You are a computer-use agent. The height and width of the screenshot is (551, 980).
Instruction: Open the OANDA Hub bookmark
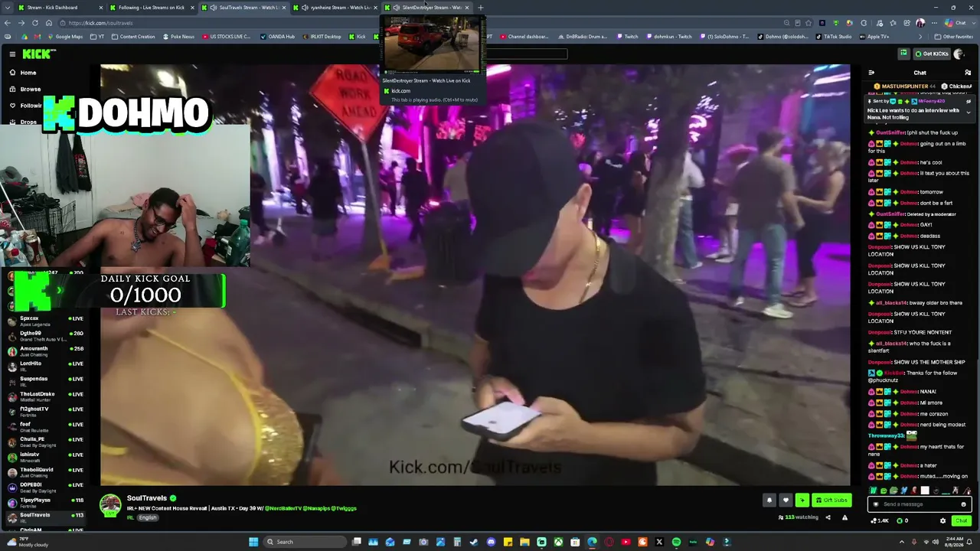point(277,37)
